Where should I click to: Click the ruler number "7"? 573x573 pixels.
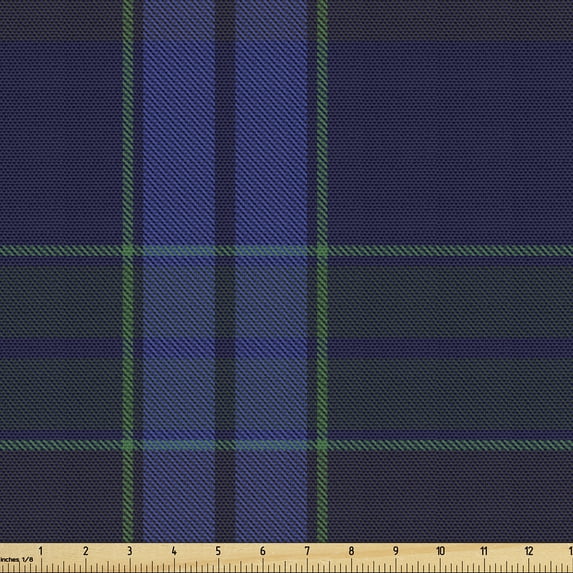click(x=307, y=551)
